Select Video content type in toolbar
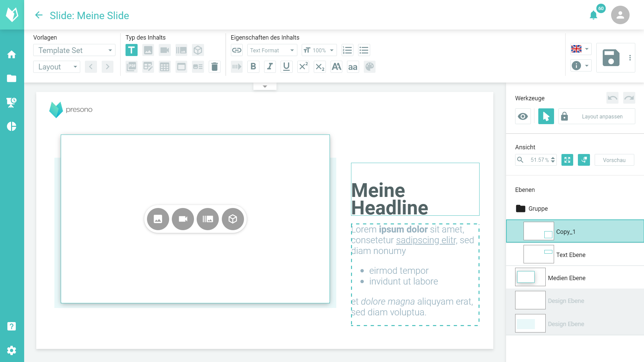This screenshot has width=644, height=362. click(x=164, y=50)
